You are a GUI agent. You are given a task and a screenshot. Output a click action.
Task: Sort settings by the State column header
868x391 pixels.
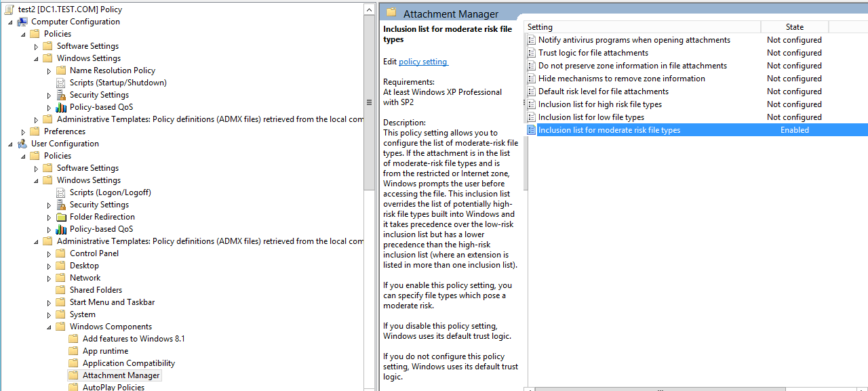pos(795,27)
